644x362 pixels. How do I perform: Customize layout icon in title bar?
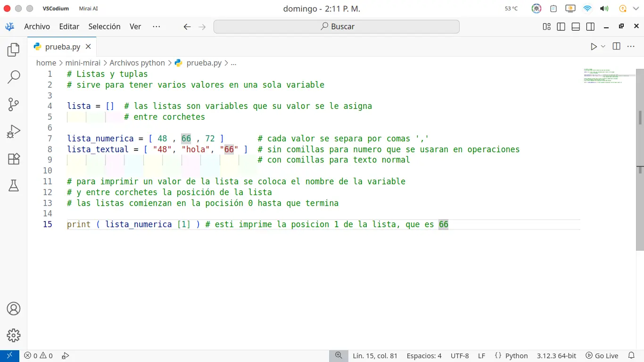tap(547, 26)
